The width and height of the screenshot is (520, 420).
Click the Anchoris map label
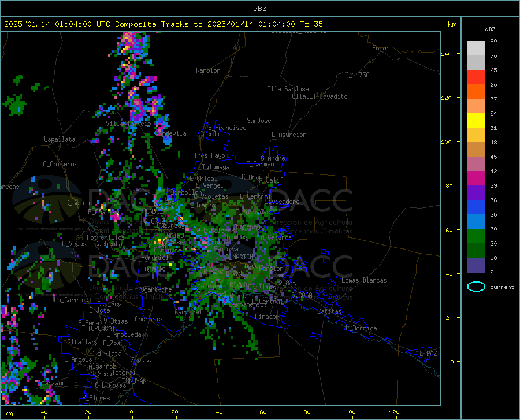[148, 319]
